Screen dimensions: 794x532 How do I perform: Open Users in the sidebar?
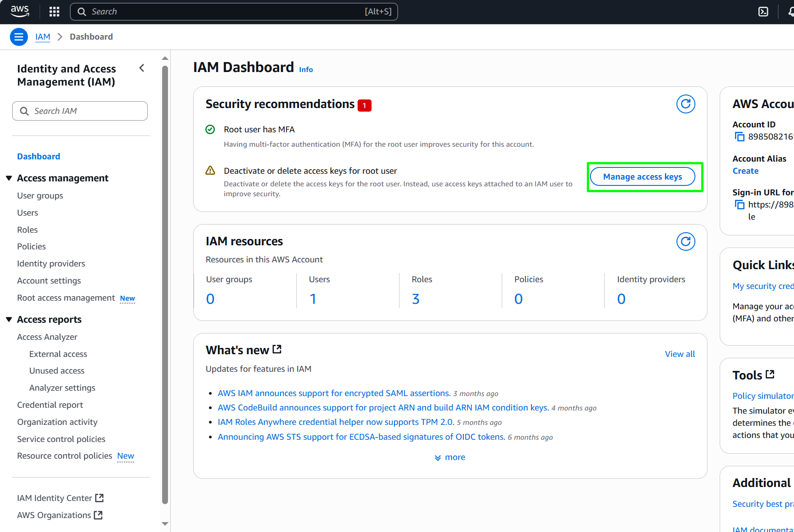pyautogui.click(x=27, y=213)
